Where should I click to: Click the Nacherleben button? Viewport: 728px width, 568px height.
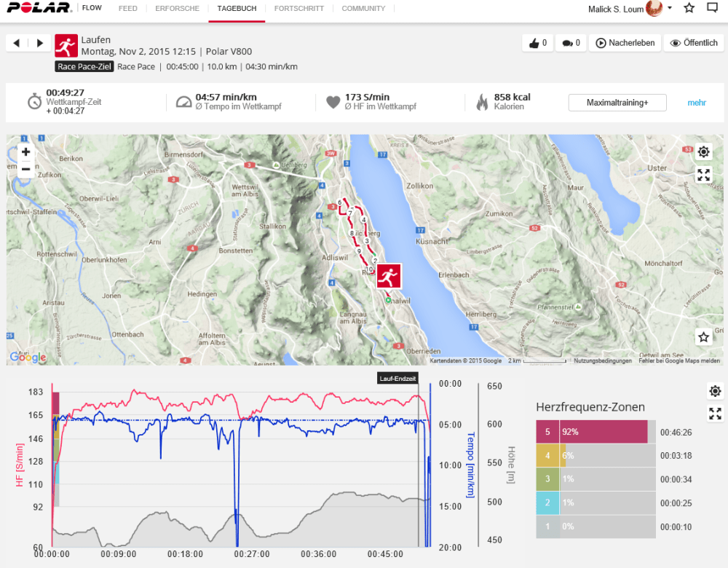625,43
